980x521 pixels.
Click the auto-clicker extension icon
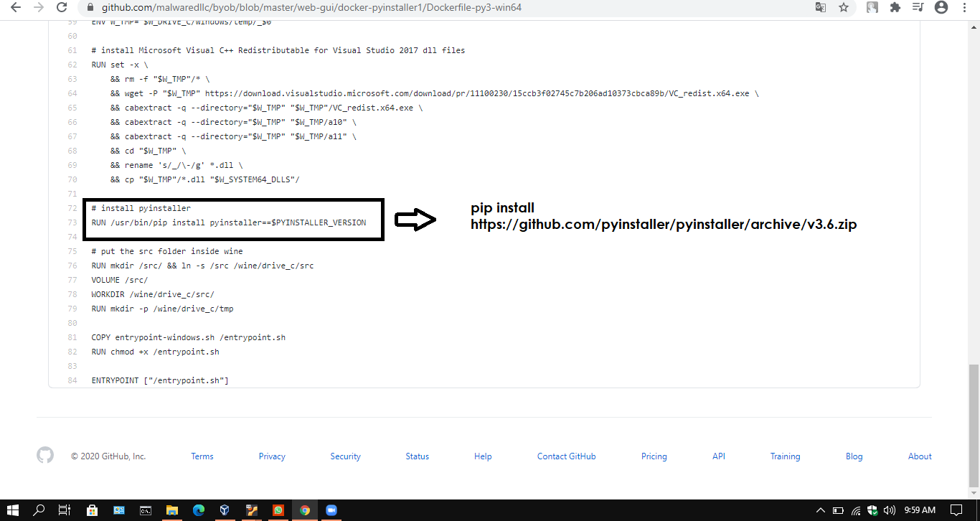[x=872, y=9]
